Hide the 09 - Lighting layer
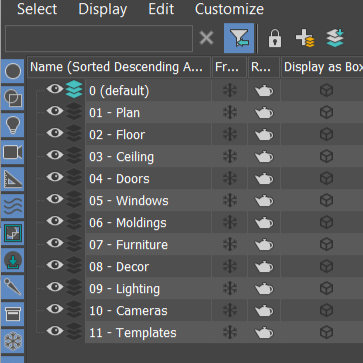Image resolution: width=363 pixels, height=363 pixels. (x=55, y=287)
